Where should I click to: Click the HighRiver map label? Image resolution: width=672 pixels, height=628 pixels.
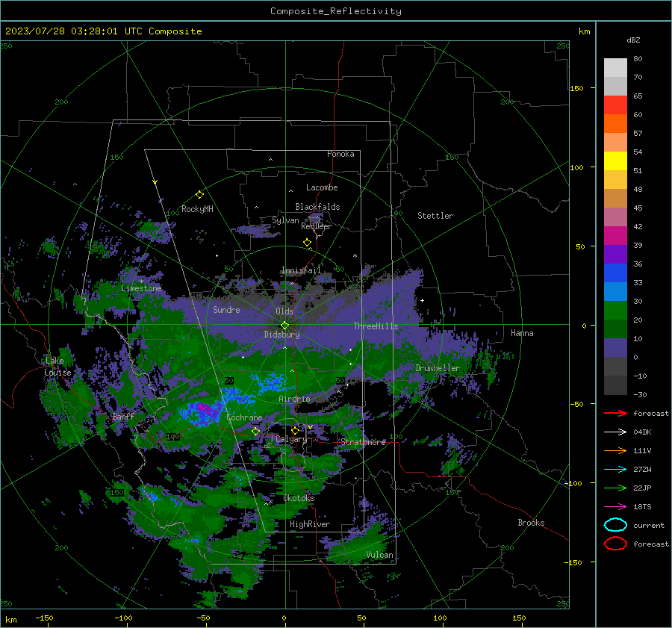[309, 524]
